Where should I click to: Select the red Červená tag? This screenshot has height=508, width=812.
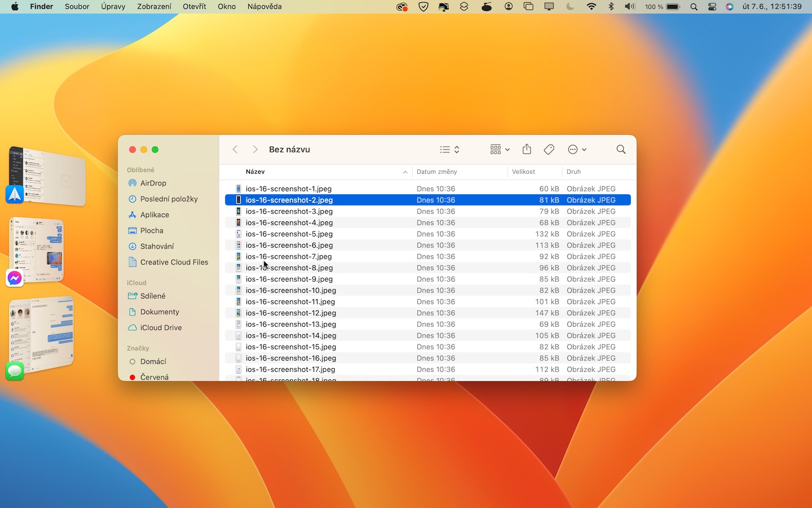point(154,376)
